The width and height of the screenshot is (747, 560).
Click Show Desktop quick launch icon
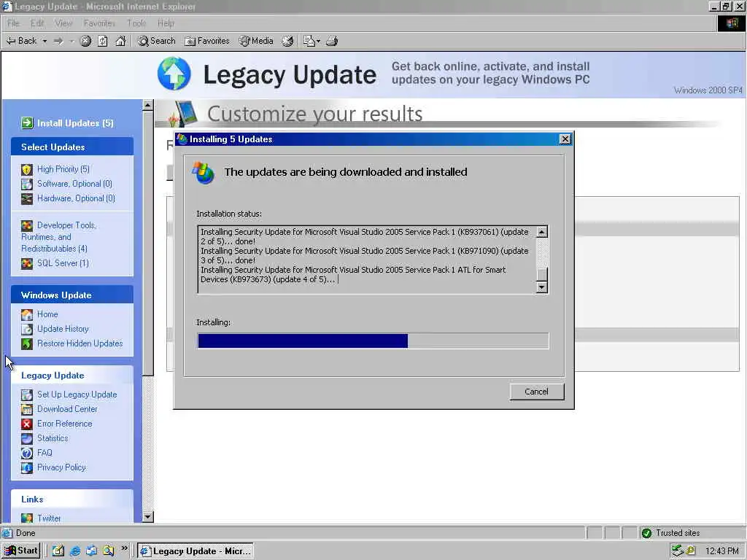[58, 551]
